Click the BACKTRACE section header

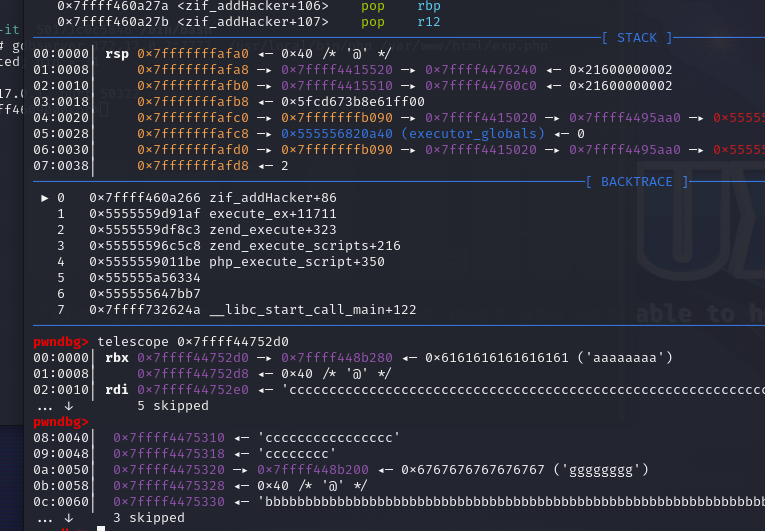(637, 181)
